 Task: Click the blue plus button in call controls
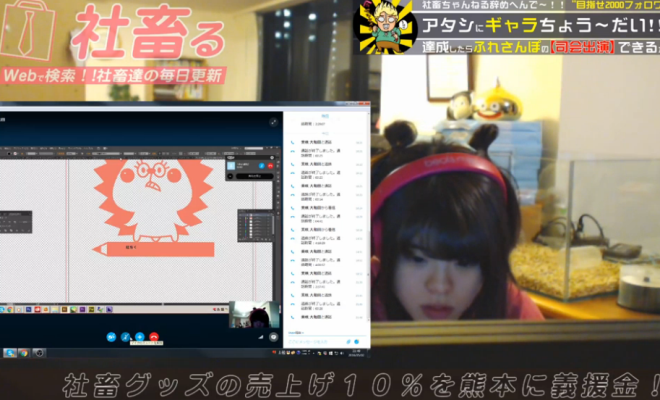140,336
